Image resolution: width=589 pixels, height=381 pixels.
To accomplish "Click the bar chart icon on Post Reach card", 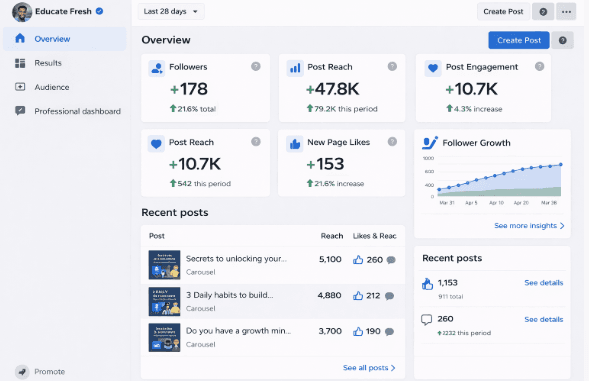I will tap(295, 68).
